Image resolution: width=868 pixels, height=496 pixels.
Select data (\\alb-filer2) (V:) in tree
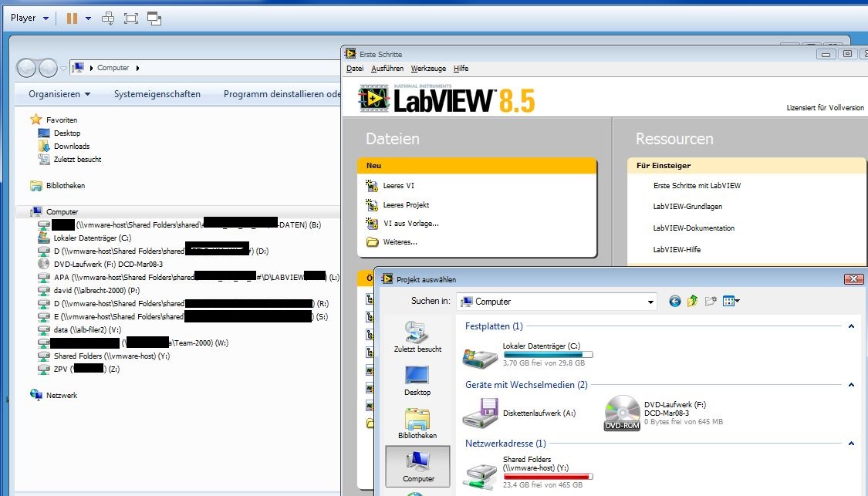(79, 329)
